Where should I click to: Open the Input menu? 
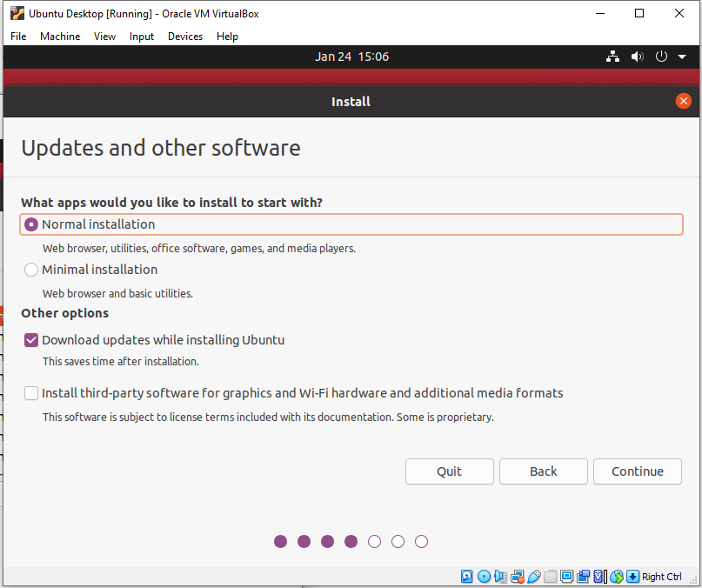pyautogui.click(x=142, y=37)
